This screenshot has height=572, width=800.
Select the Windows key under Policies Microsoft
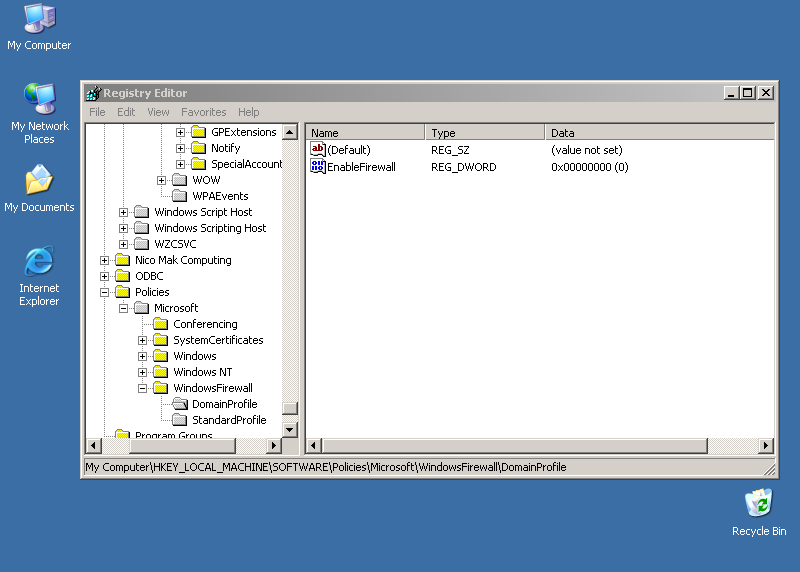coord(195,356)
